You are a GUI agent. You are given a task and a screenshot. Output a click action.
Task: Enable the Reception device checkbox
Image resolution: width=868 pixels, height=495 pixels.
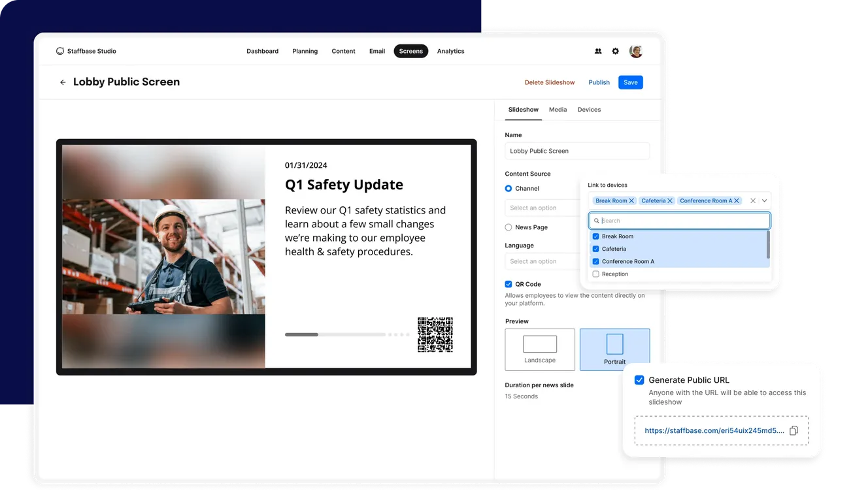[595, 274]
